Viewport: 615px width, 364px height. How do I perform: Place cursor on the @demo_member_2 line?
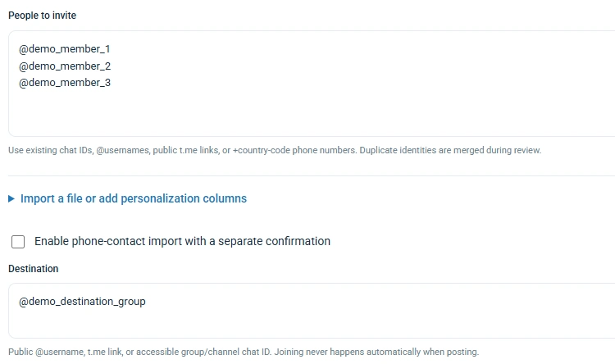65,66
